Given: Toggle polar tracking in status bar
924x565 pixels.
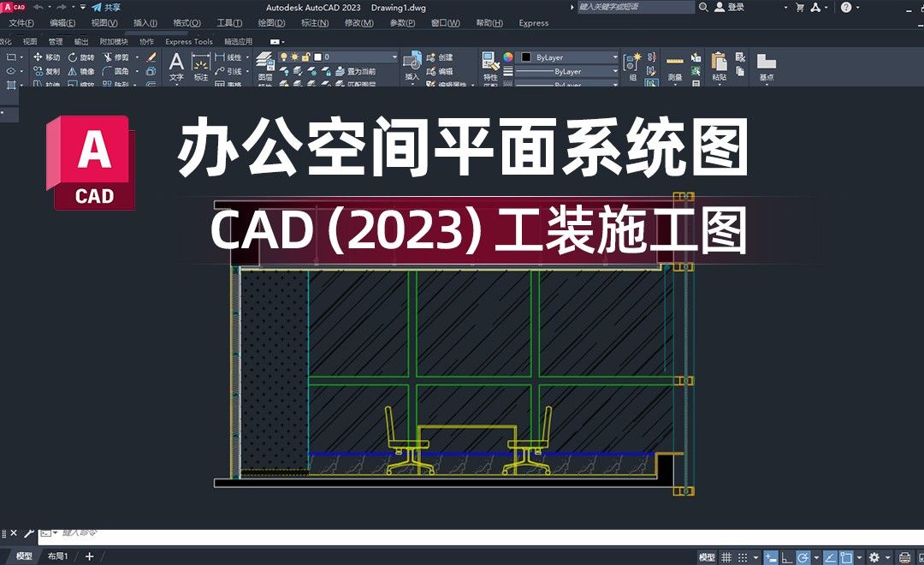Looking at the screenshot, I should coord(803,556).
